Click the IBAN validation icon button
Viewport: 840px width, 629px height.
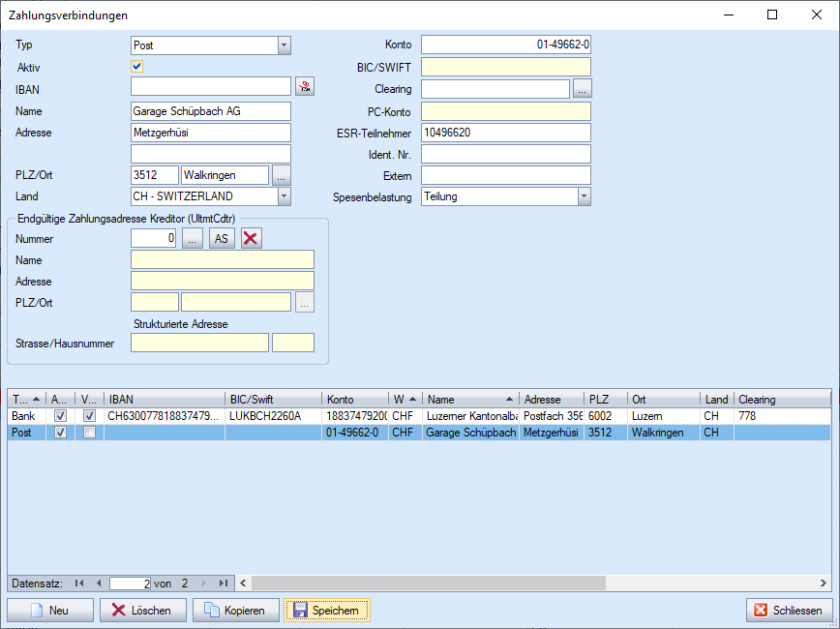(x=305, y=88)
